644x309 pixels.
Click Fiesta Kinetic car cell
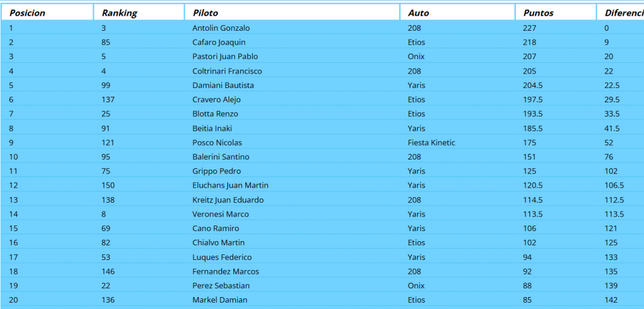pos(431,143)
